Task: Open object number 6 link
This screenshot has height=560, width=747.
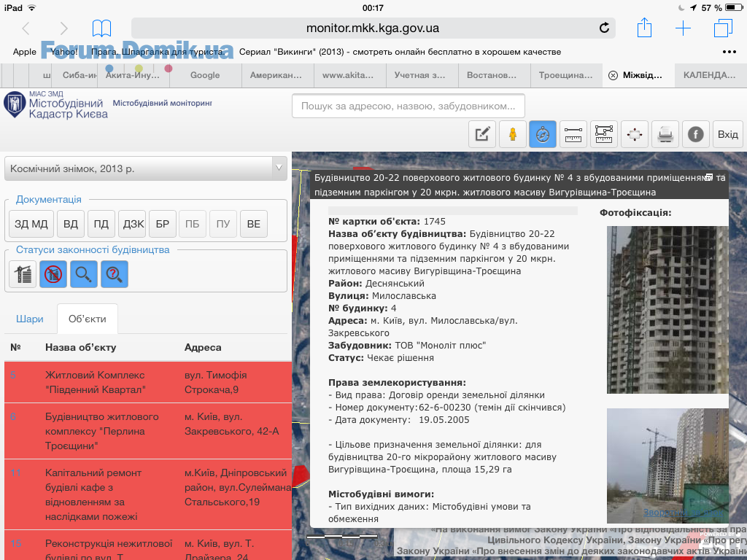Action: (x=13, y=416)
